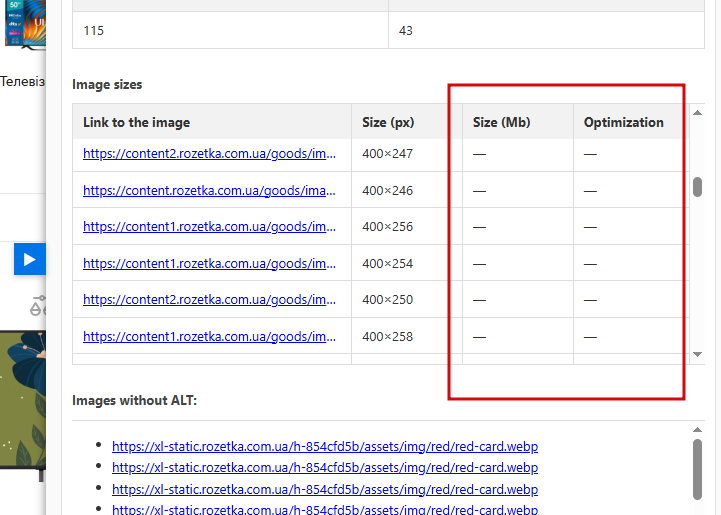
Task: Click the cell with value 115
Action: (x=230, y=30)
